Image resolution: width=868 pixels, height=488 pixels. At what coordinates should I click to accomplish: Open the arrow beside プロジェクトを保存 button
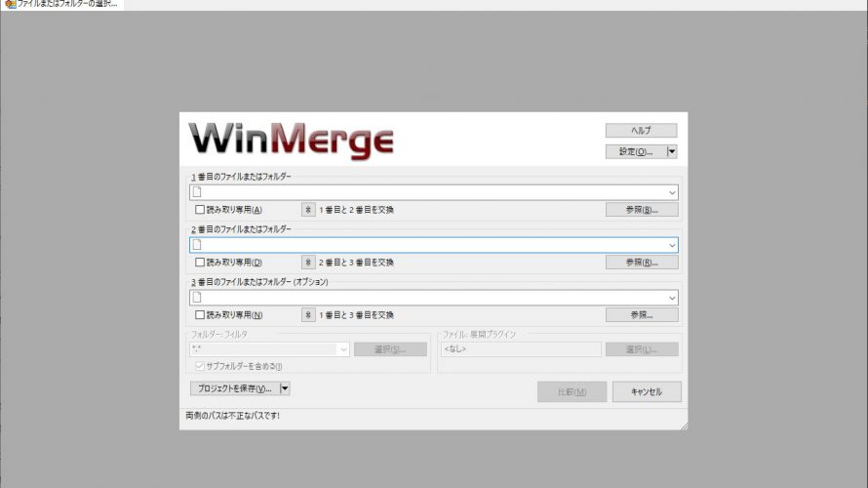coord(285,388)
